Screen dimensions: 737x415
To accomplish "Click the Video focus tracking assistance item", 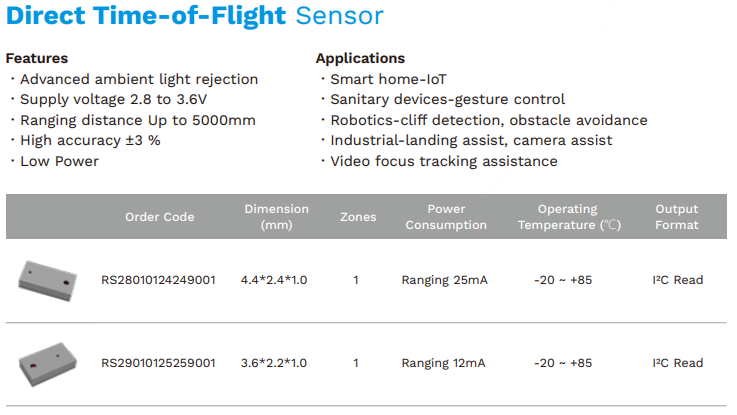I will click(443, 161).
